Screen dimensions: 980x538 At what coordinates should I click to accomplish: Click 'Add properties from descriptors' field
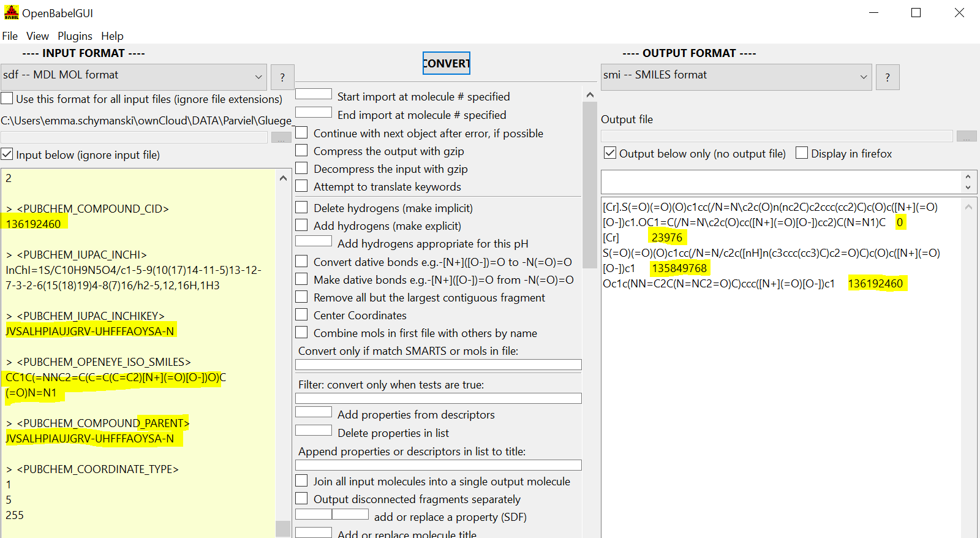[314, 412]
